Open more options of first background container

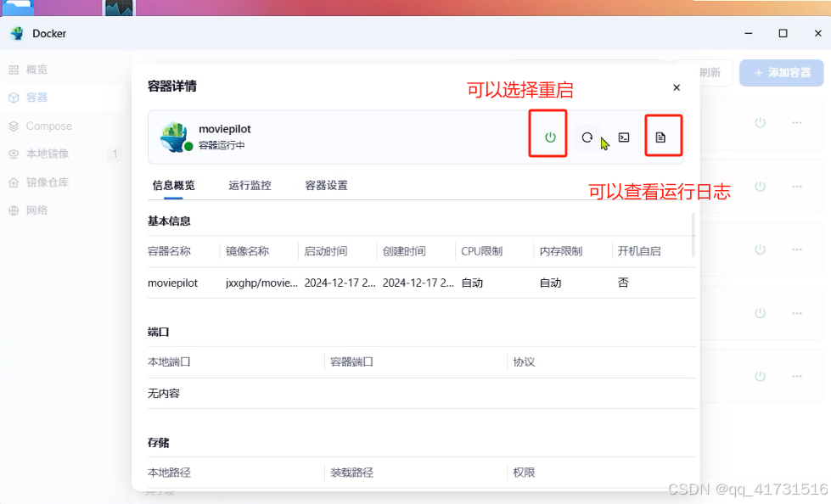(x=796, y=122)
